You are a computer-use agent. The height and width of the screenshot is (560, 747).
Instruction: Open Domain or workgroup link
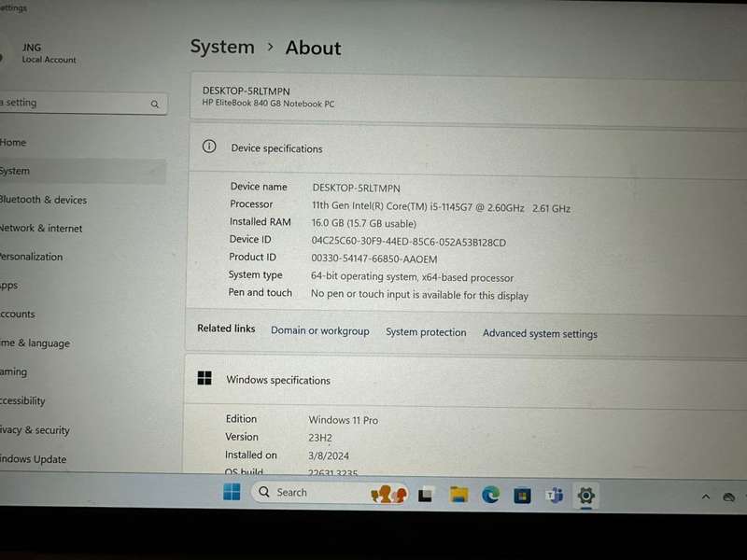tap(320, 330)
